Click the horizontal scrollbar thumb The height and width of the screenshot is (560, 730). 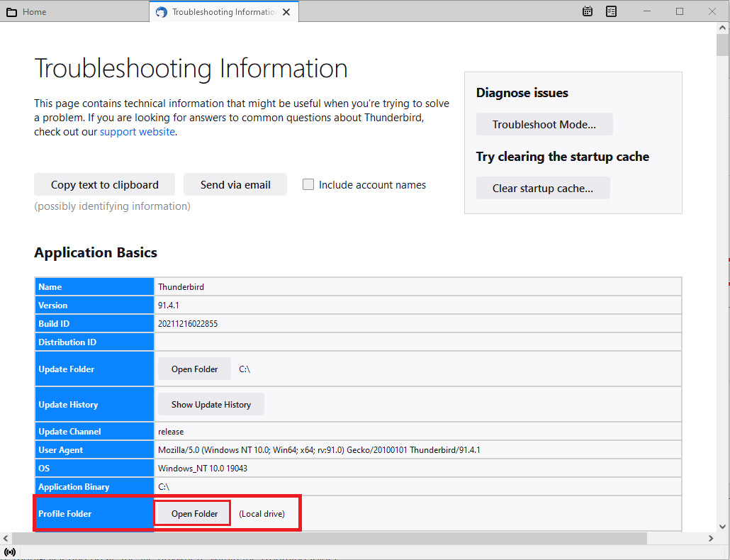[x=330, y=538]
